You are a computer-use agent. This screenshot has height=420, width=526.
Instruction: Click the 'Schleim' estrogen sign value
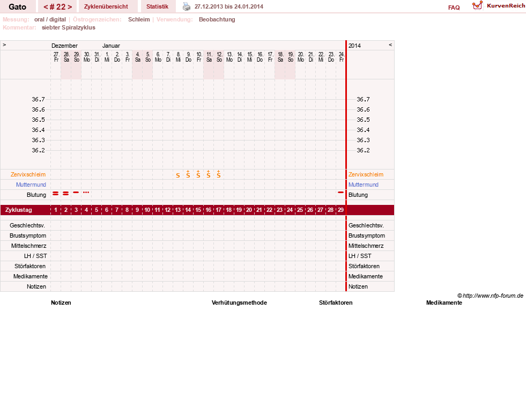pos(139,19)
